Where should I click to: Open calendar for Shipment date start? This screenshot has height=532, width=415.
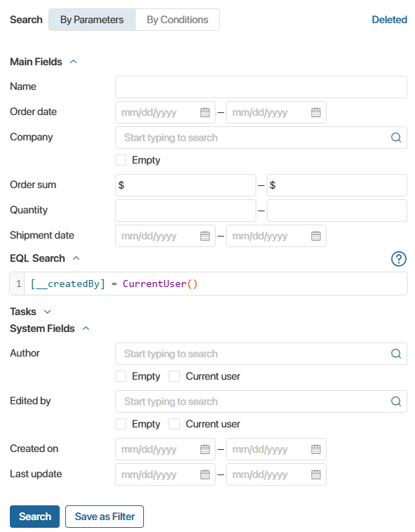tap(205, 236)
